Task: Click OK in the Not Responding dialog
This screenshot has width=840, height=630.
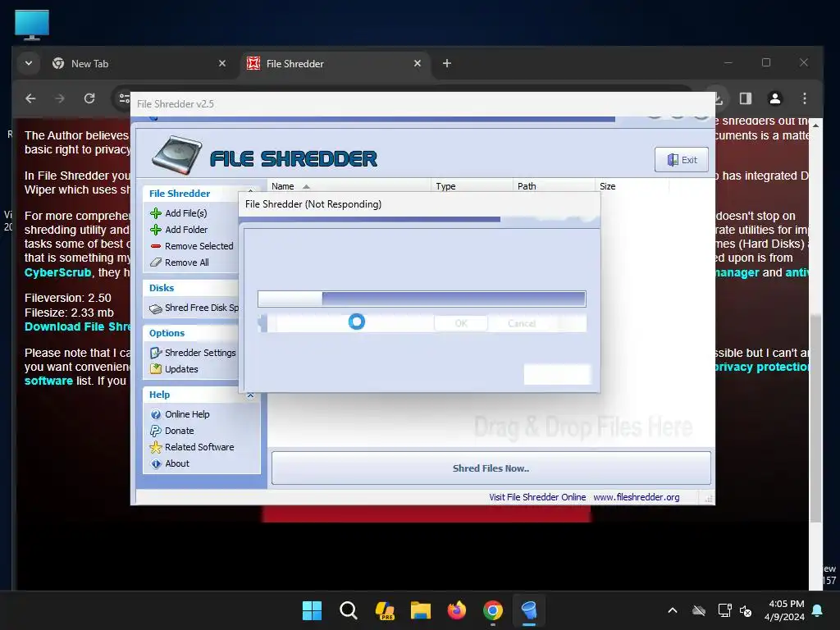Action: pos(461,323)
